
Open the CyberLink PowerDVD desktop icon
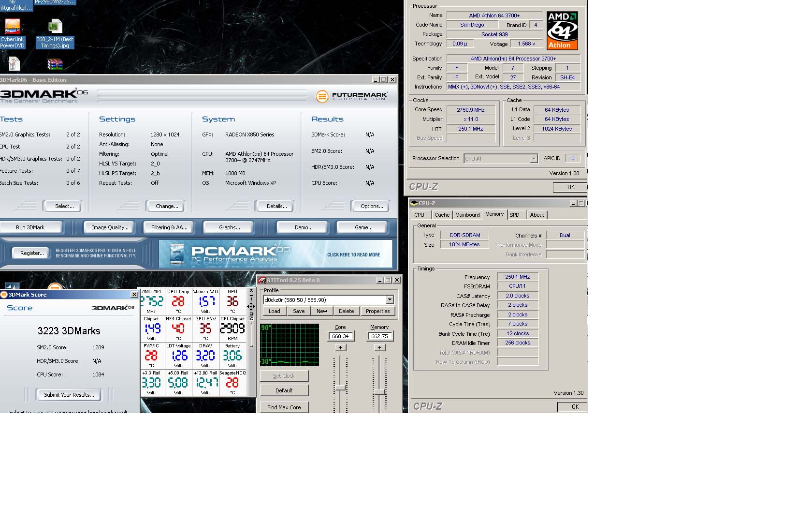13,33
